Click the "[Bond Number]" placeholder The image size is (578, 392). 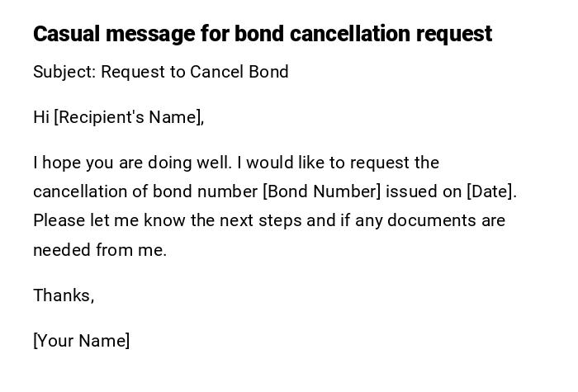(x=322, y=191)
